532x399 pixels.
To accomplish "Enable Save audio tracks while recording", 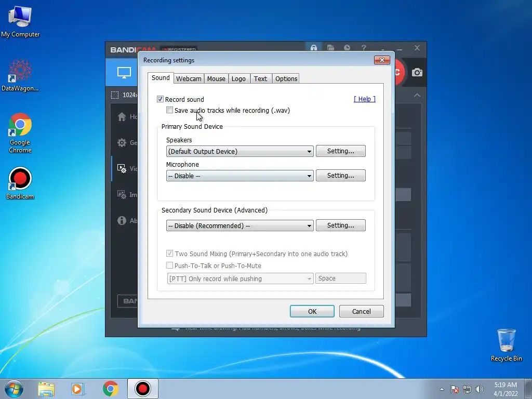I will coord(169,110).
